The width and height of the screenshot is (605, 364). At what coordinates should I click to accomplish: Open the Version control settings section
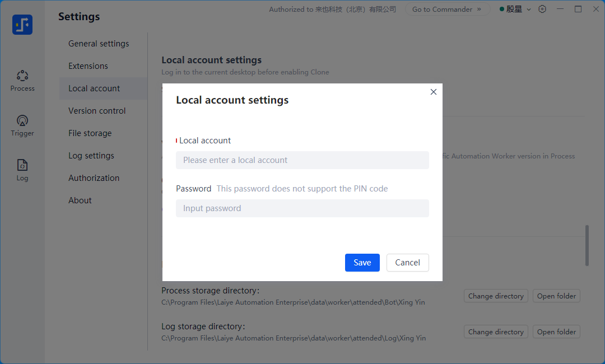pyautogui.click(x=97, y=111)
